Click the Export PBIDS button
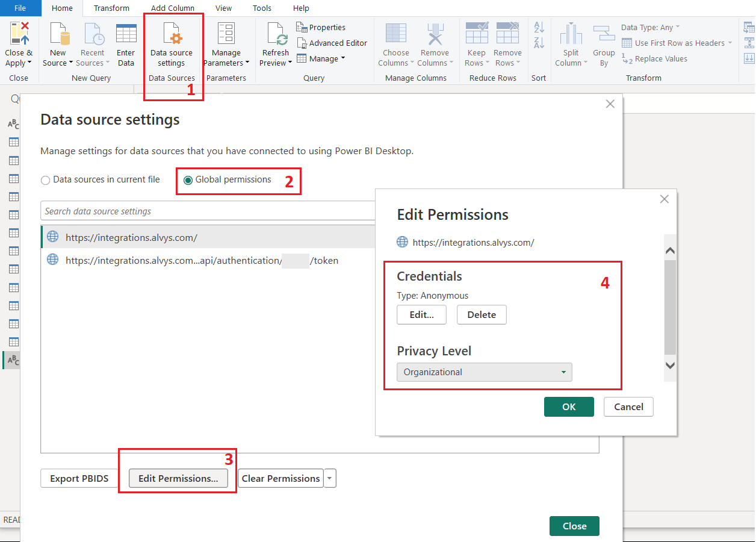Screen dimensions: 756x542 point(79,479)
